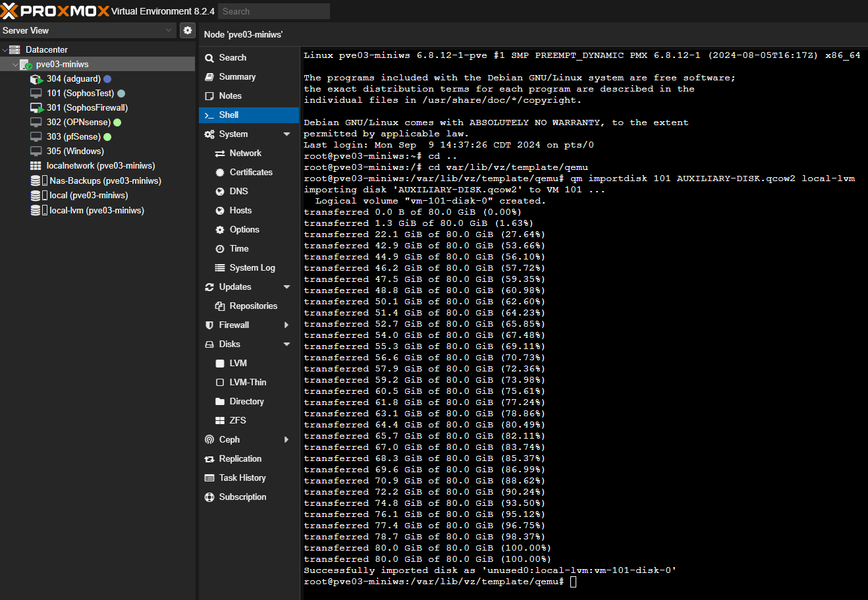Select VM 303 (pfSense) in tree
The image size is (868, 600).
click(x=97, y=137)
